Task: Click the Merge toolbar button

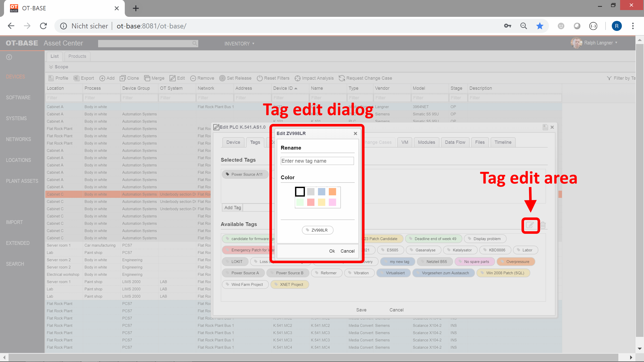Action: (154, 78)
